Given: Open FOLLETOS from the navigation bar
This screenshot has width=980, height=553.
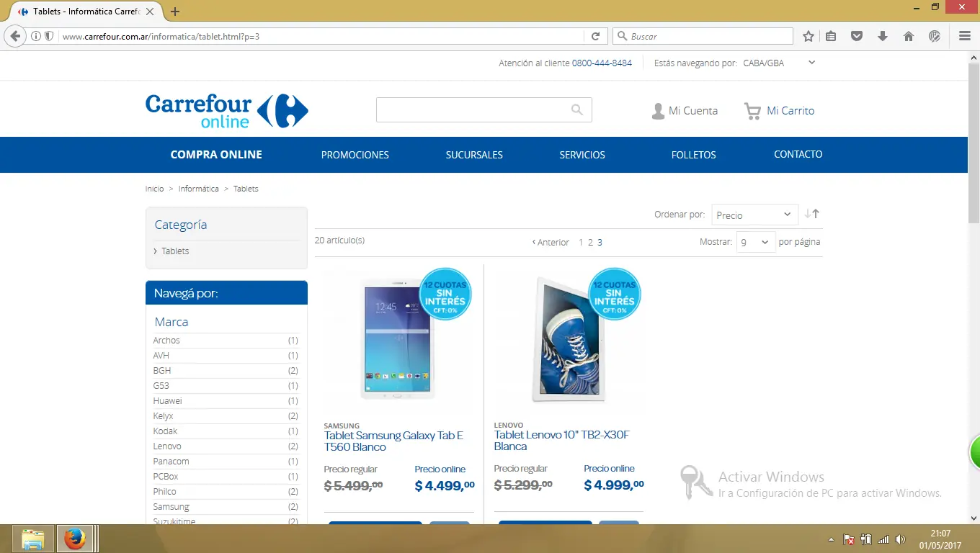Looking at the screenshot, I should (x=694, y=155).
